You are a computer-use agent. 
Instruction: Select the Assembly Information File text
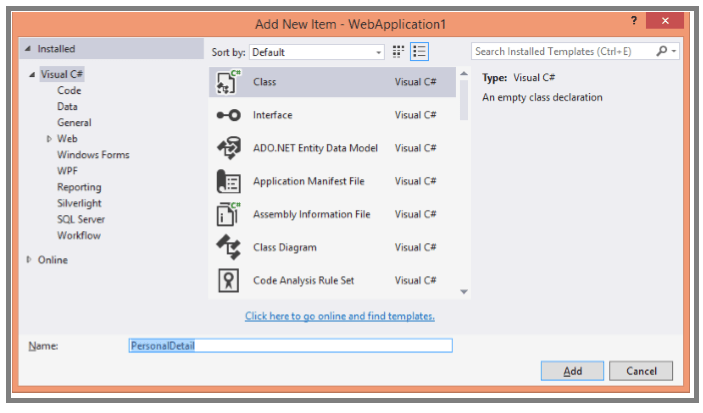(312, 214)
